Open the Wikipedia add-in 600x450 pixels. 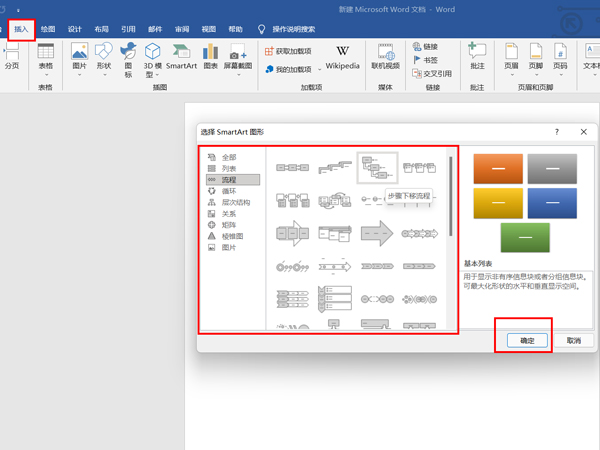342,56
